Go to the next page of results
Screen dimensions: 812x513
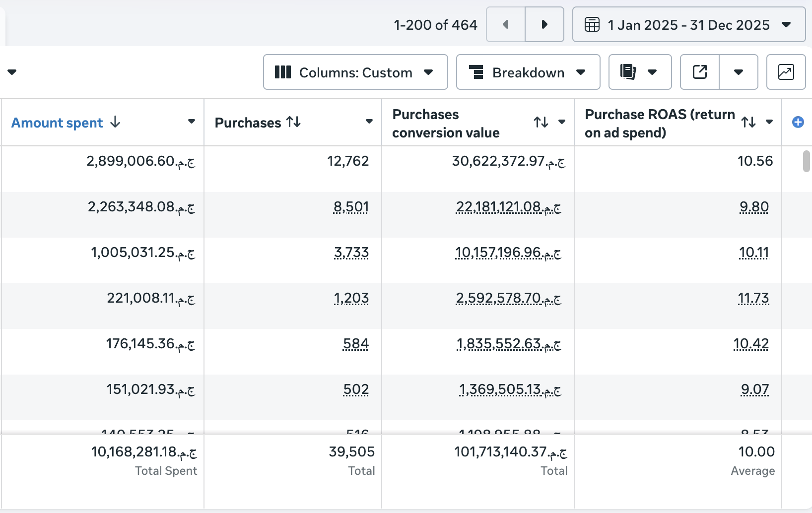click(x=544, y=24)
